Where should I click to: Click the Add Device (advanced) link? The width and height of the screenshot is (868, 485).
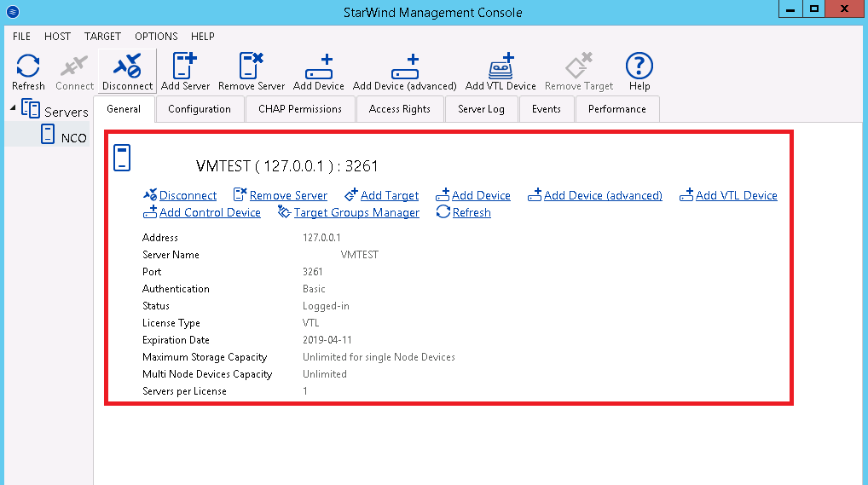(x=603, y=195)
